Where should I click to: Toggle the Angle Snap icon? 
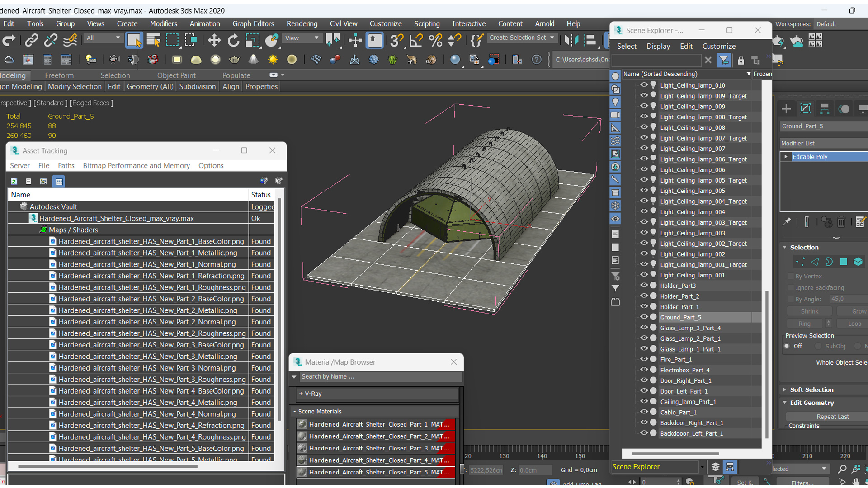click(x=416, y=41)
